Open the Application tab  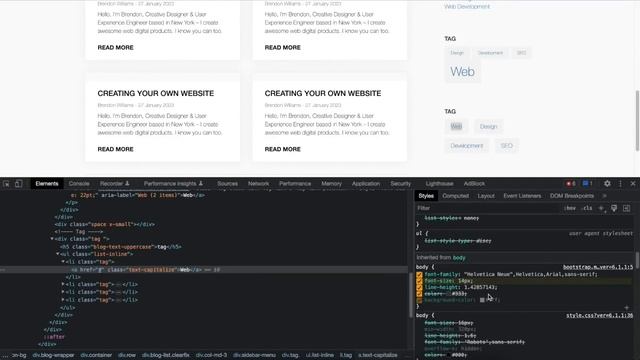point(366,184)
